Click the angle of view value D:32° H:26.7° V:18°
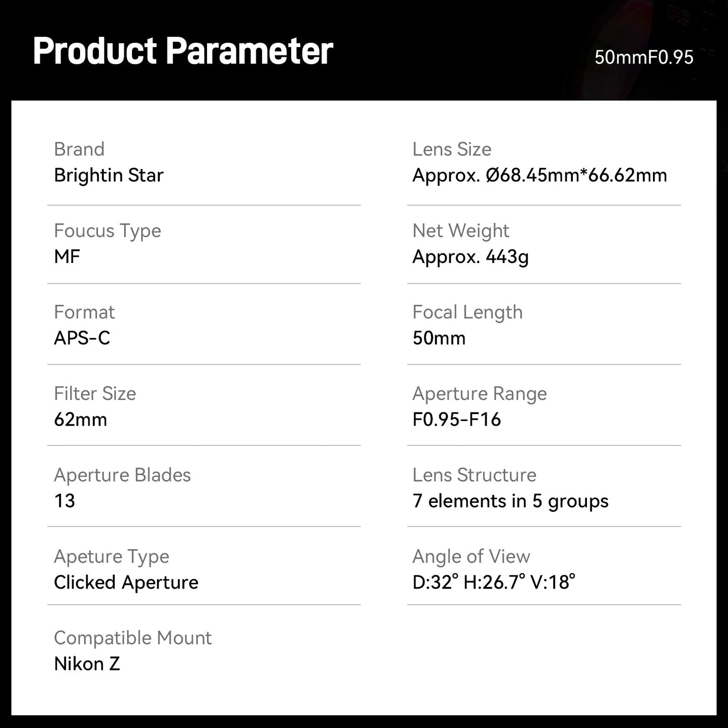The width and height of the screenshot is (728, 728). click(x=494, y=582)
